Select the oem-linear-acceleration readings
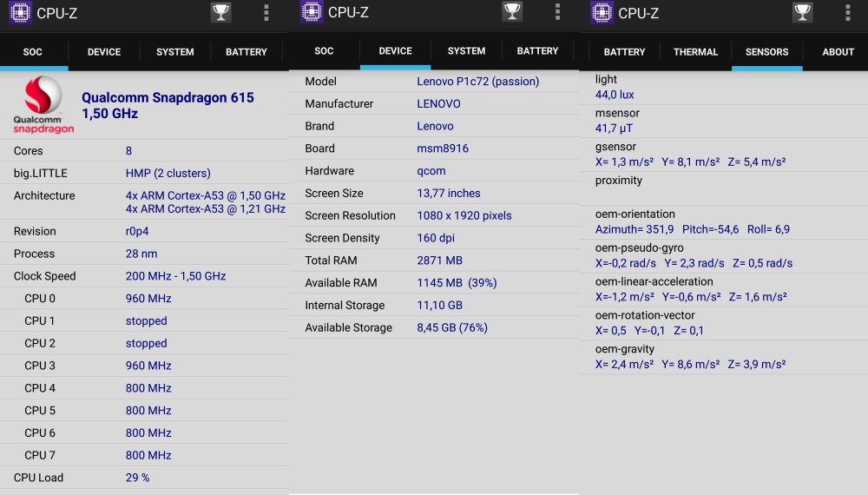The height and width of the screenshot is (495, 868). [x=691, y=297]
